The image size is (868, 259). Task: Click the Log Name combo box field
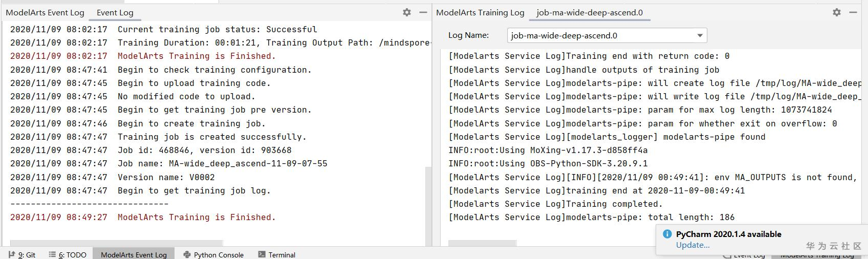(607, 35)
